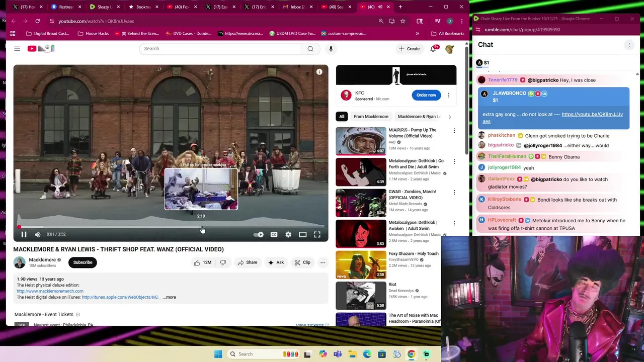Viewport: 644px width, 362px height.
Task: Open the player settings gear
Action: pyautogui.click(x=288, y=234)
